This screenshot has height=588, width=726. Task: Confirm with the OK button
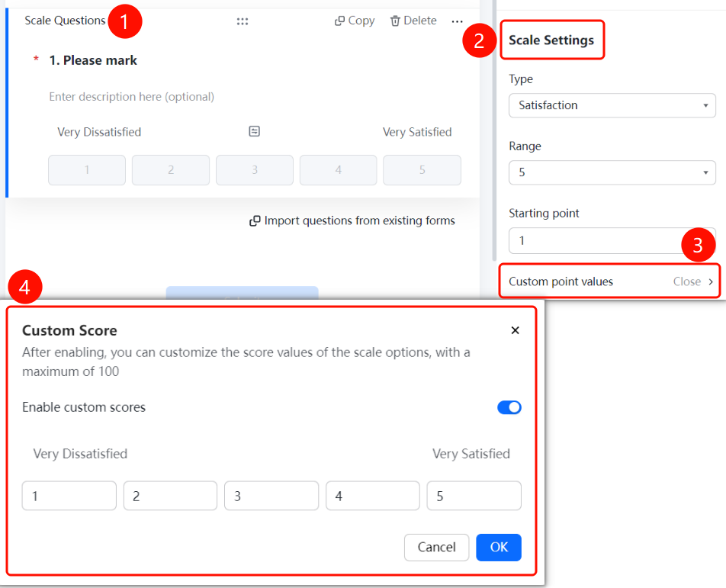click(499, 548)
